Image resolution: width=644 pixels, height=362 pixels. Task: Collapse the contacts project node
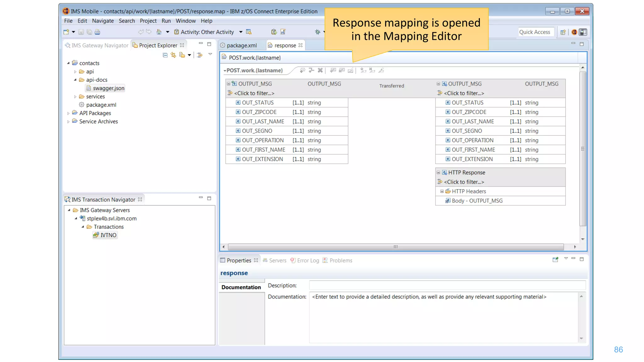coord(68,63)
